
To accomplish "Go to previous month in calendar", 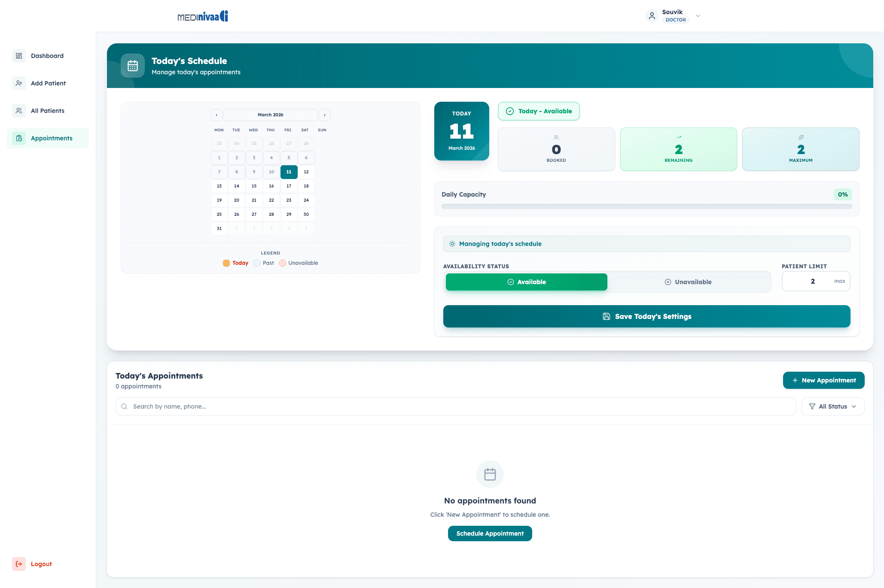I will click(x=216, y=115).
